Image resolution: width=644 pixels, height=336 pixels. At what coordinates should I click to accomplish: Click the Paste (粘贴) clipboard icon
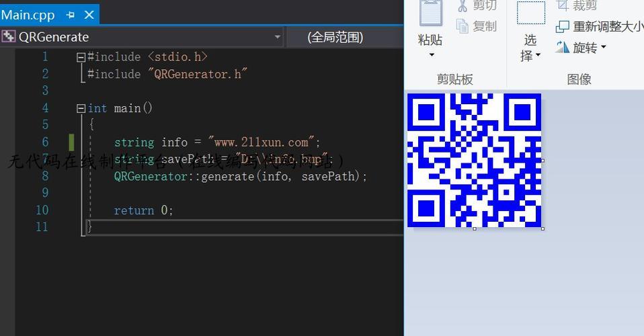pyautogui.click(x=430, y=13)
